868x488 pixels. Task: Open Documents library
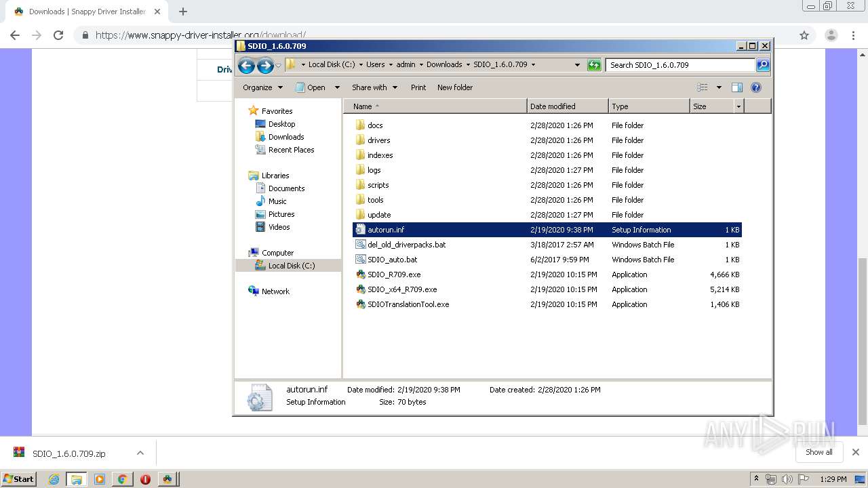[x=286, y=188]
